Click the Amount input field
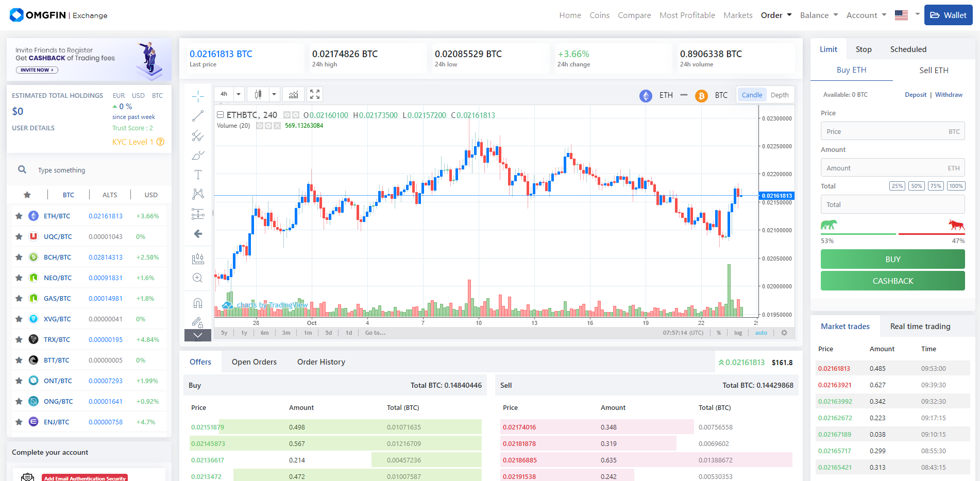This screenshot has width=980, height=481. (892, 168)
